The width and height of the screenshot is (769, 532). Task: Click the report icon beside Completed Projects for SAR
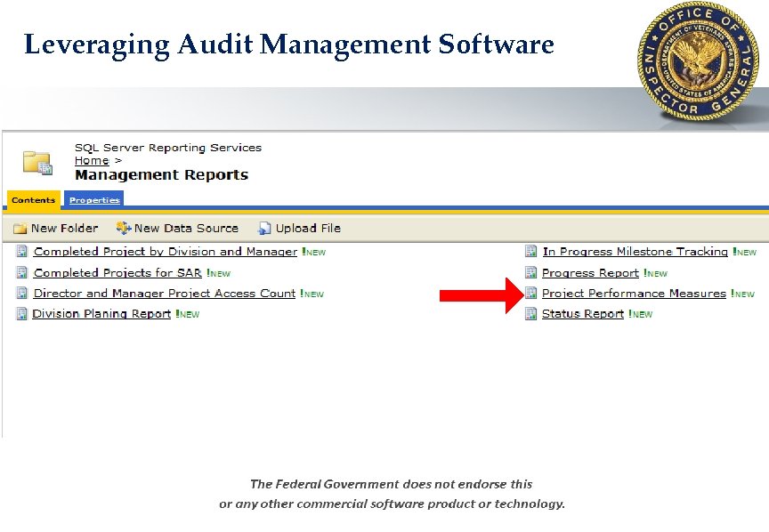[21, 272]
